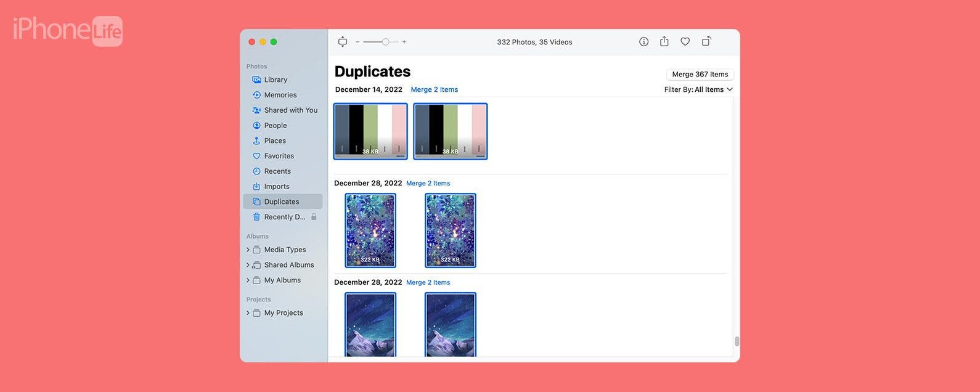
Task: Select the second mountain night sky thumbnail
Action: click(x=451, y=325)
